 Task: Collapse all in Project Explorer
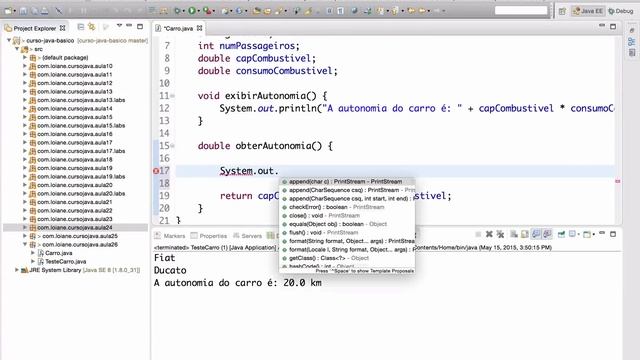[81, 27]
